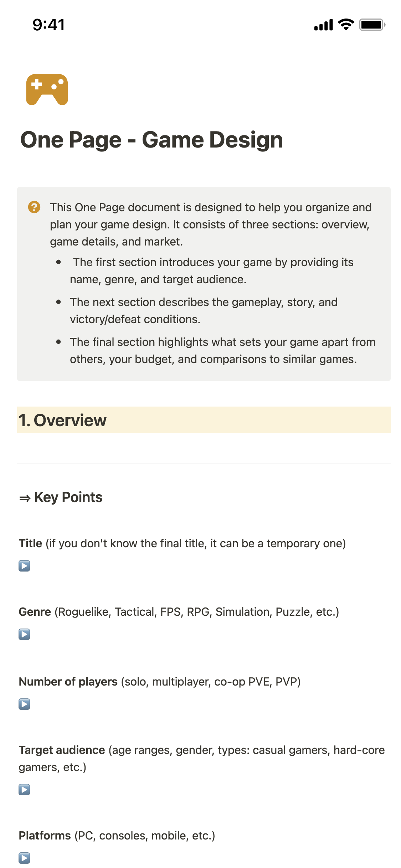Expand the toggle under Genre
This screenshot has height=868, width=401.
[24, 634]
